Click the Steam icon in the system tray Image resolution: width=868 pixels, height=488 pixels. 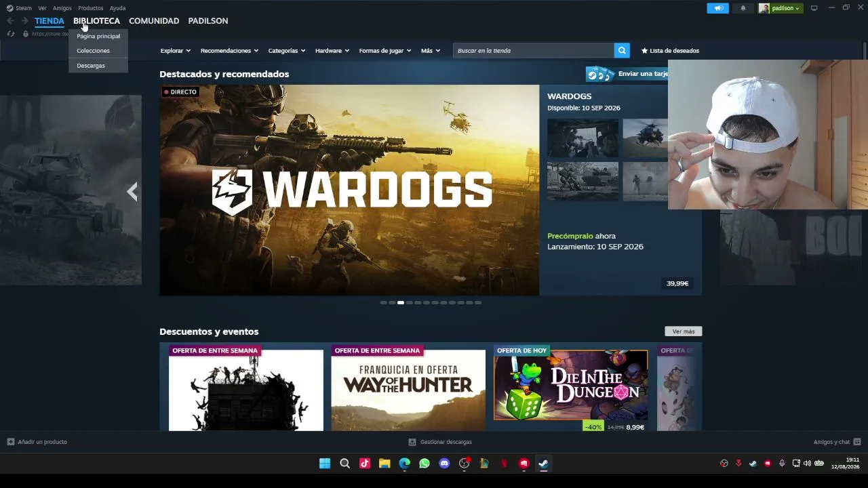753,464
